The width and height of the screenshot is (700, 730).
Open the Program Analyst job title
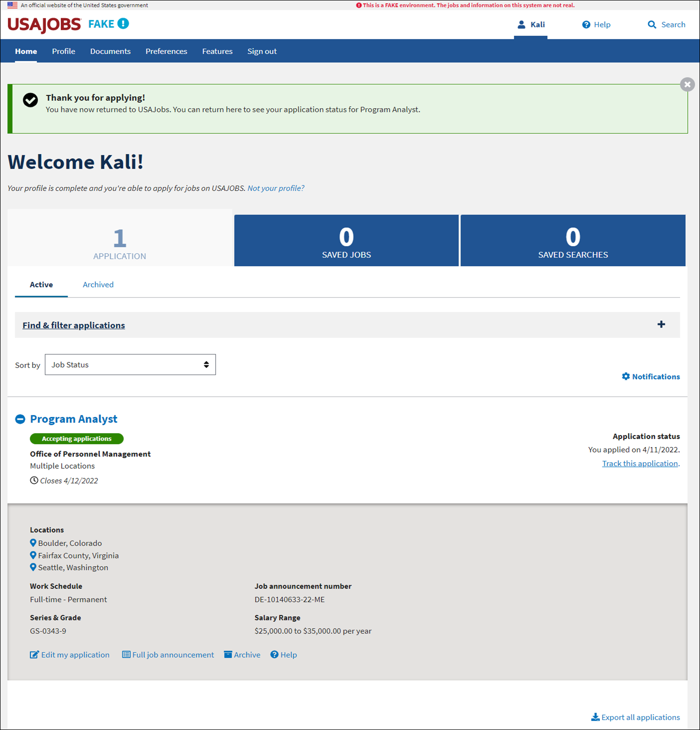tap(74, 419)
